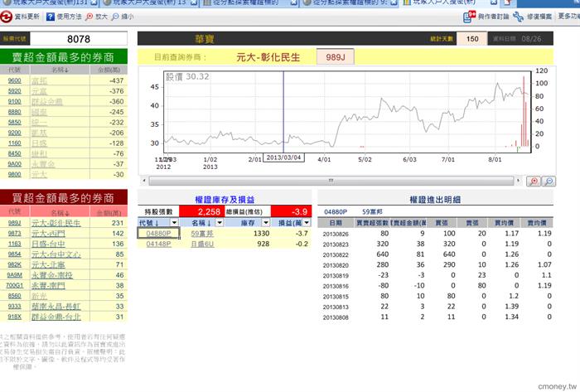Click left arrow of chart horizontal scrollbar
Viewport: 580px width, 392px height.
(x=144, y=181)
